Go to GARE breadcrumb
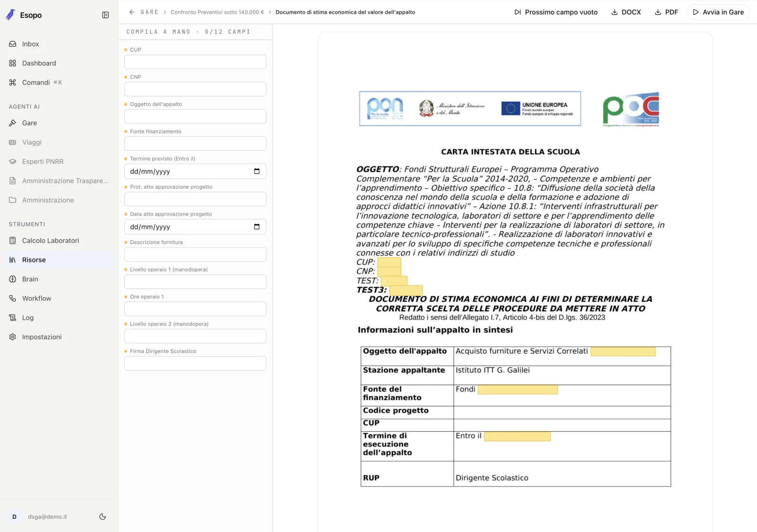The image size is (757, 532). 150,12
